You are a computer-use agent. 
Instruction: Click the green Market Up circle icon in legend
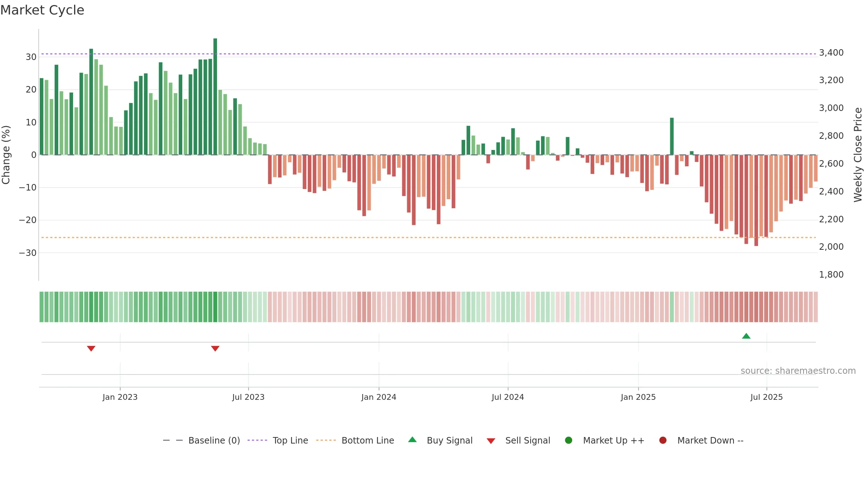(569, 440)
